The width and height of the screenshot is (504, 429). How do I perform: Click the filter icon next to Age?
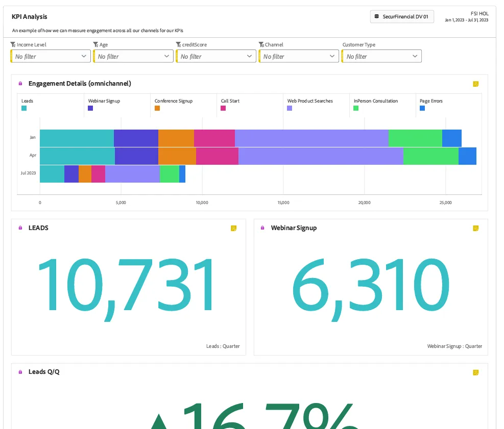coord(95,44)
